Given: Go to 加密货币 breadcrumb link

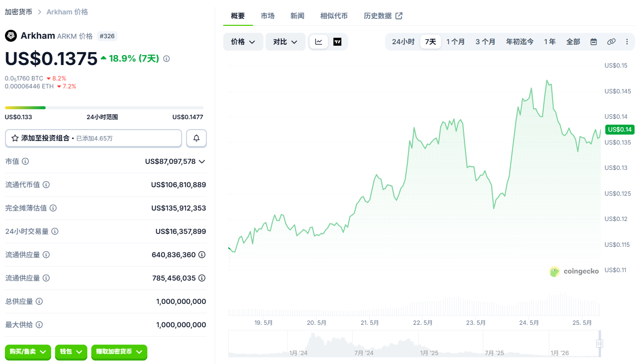Looking at the screenshot, I should (18, 11).
